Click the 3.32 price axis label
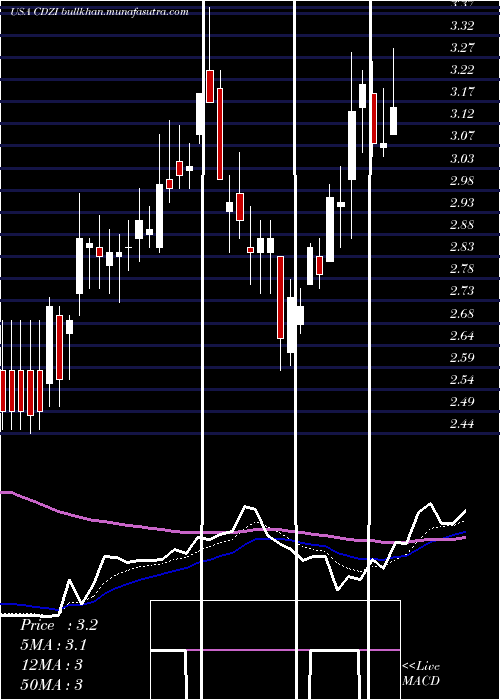The image size is (500, 700). tap(462, 25)
